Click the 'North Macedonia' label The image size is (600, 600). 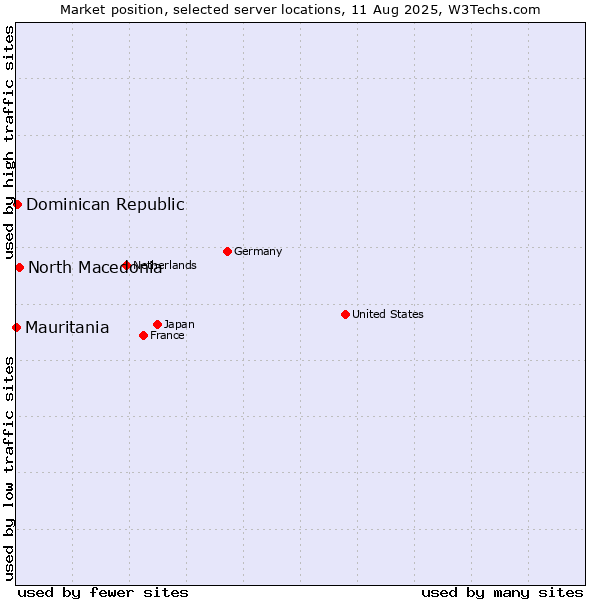(95, 267)
